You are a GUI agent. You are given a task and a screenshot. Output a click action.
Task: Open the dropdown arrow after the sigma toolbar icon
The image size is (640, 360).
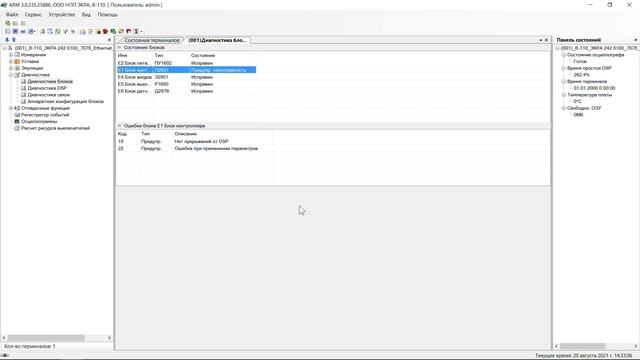tap(141, 31)
